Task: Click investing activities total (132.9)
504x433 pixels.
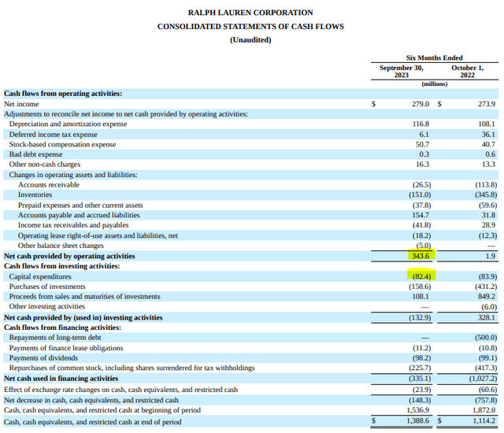Action: 420,318
